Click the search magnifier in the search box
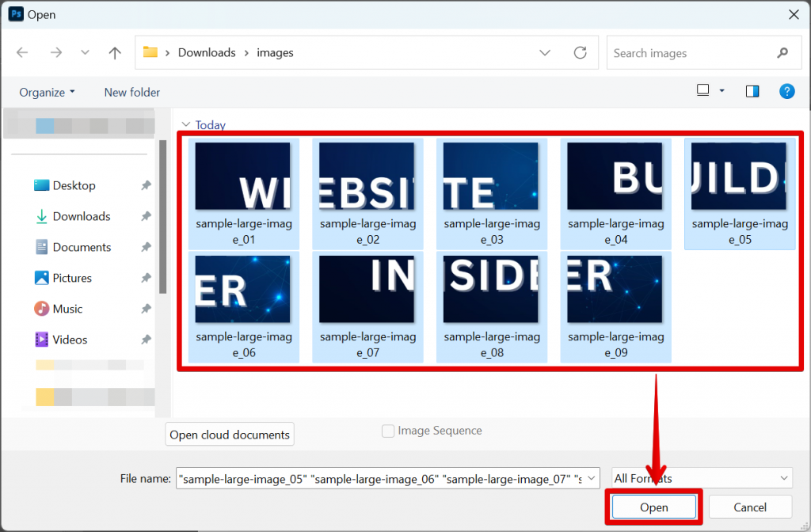 click(780, 52)
